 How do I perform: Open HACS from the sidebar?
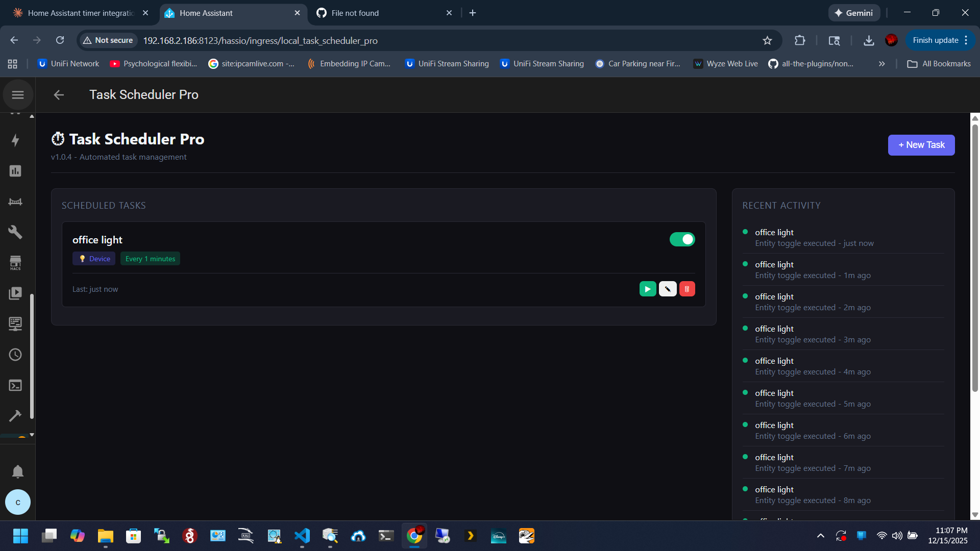pos(15,263)
